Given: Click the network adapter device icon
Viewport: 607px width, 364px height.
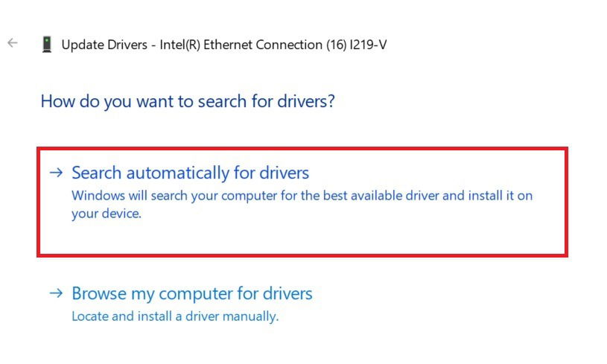Looking at the screenshot, I should click(47, 45).
